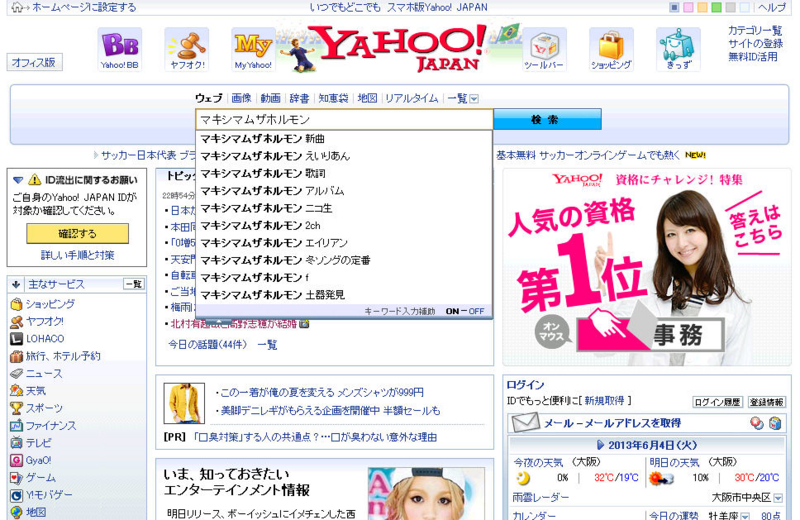Screen dimensions: 800x520
Task: Click the ヤフオク! icon in main services
Action: click(16, 321)
